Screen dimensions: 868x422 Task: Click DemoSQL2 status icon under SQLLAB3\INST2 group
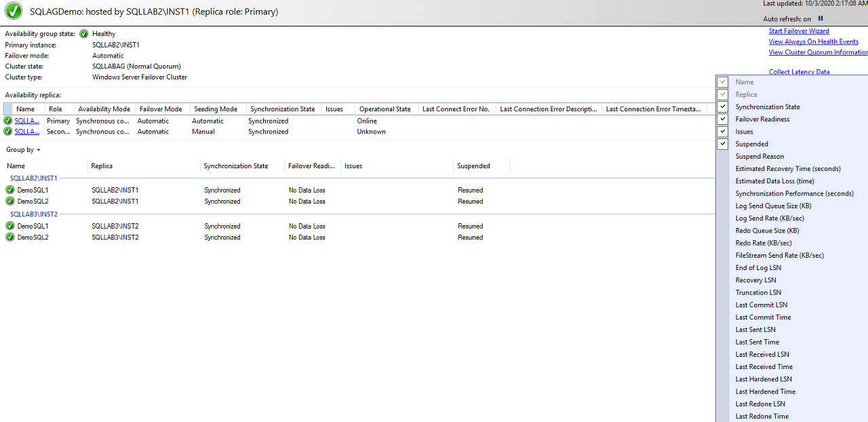click(x=10, y=237)
